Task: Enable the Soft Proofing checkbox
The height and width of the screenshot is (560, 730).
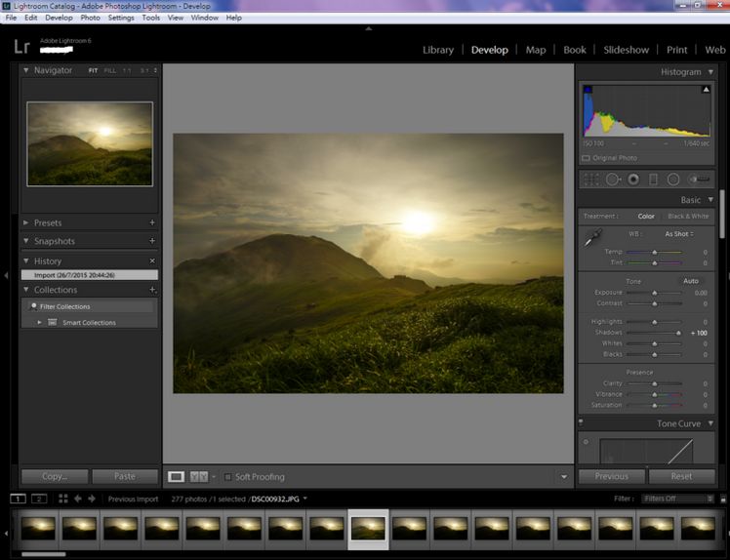Action: tap(228, 477)
